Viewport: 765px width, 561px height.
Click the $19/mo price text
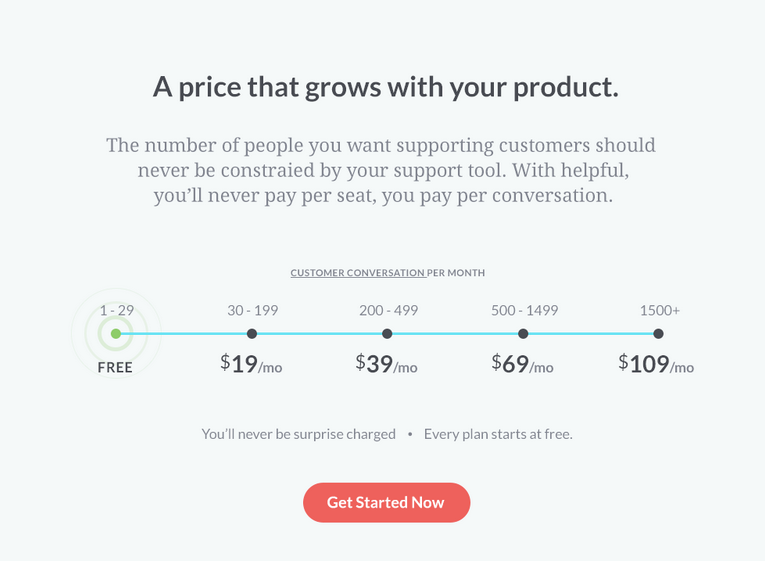251,364
